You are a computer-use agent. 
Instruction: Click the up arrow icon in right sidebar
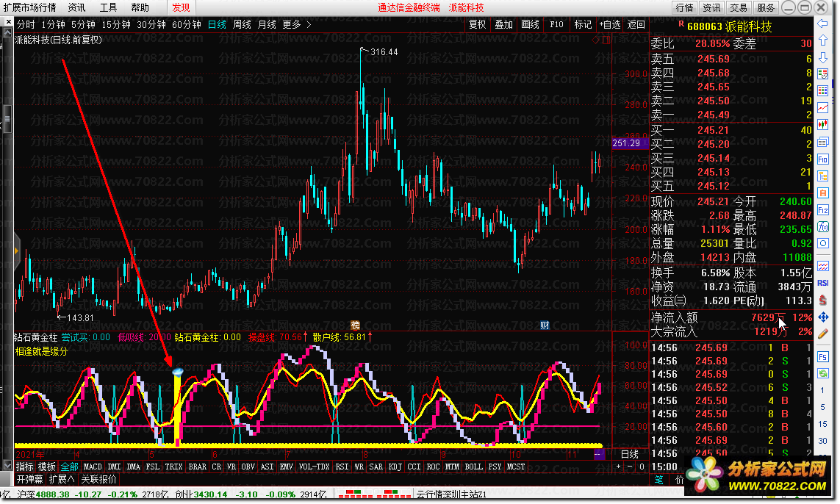click(x=823, y=40)
